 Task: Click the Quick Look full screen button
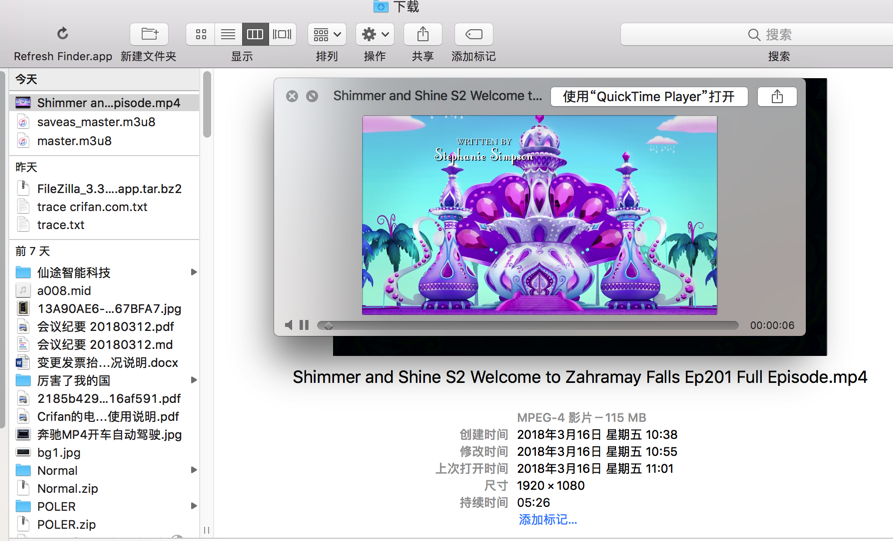tap(312, 96)
